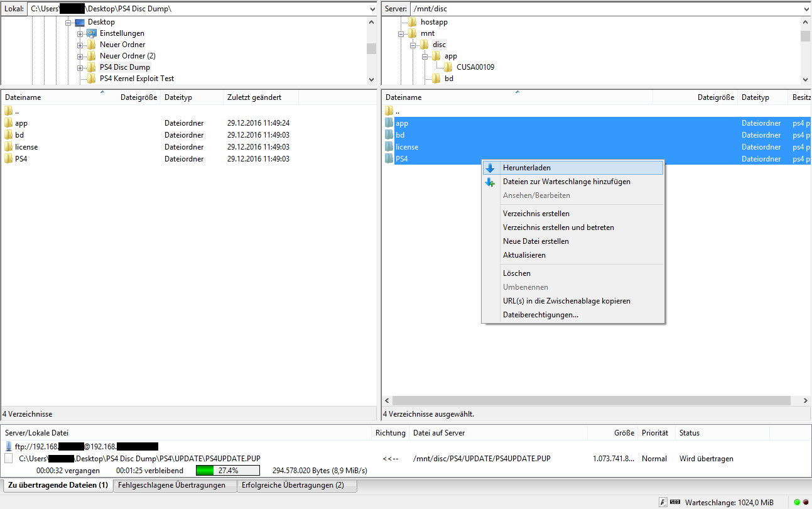This screenshot has height=509, width=812.
Task: Select Verzeichnis erstellen in the context menu
Action: point(573,214)
